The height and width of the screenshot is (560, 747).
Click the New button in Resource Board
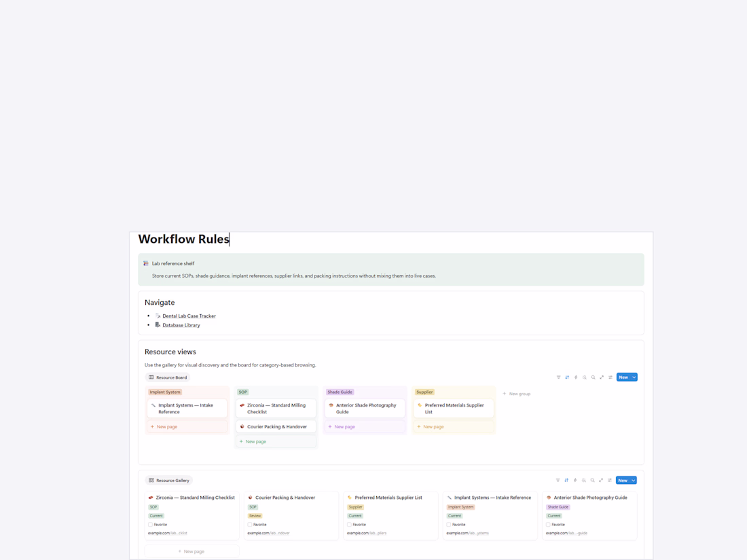623,377
